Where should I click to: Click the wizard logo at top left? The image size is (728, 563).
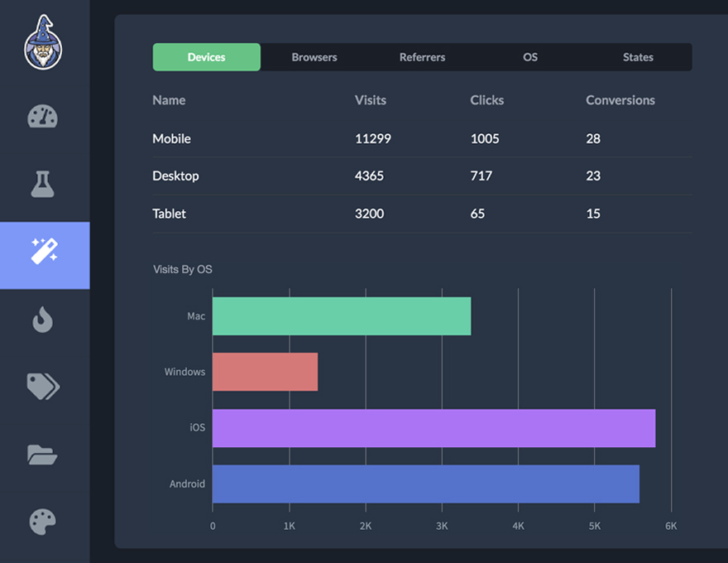pos(44,41)
